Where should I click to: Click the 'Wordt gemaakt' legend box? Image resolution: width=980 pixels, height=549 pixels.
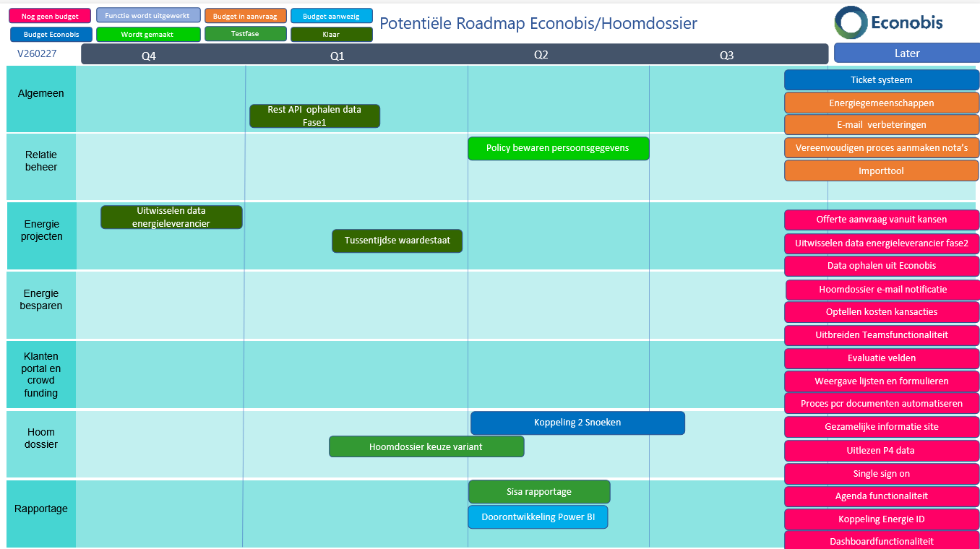(148, 34)
